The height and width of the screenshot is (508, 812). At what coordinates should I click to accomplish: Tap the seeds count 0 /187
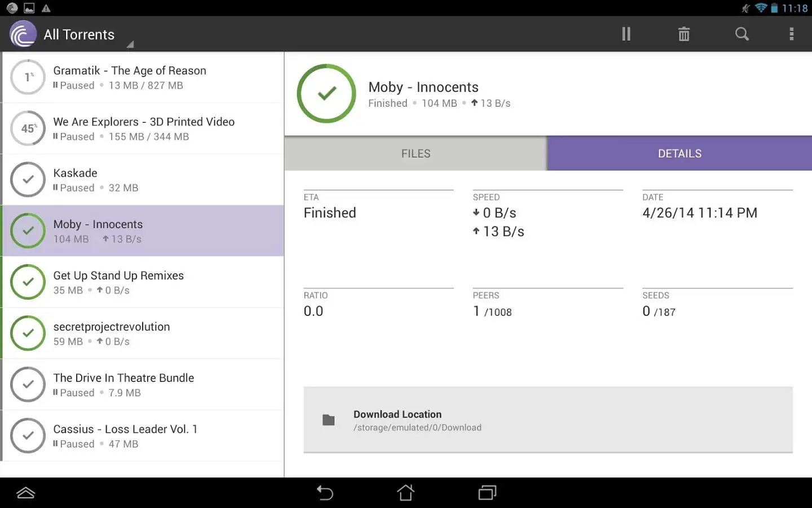(659, 312)
